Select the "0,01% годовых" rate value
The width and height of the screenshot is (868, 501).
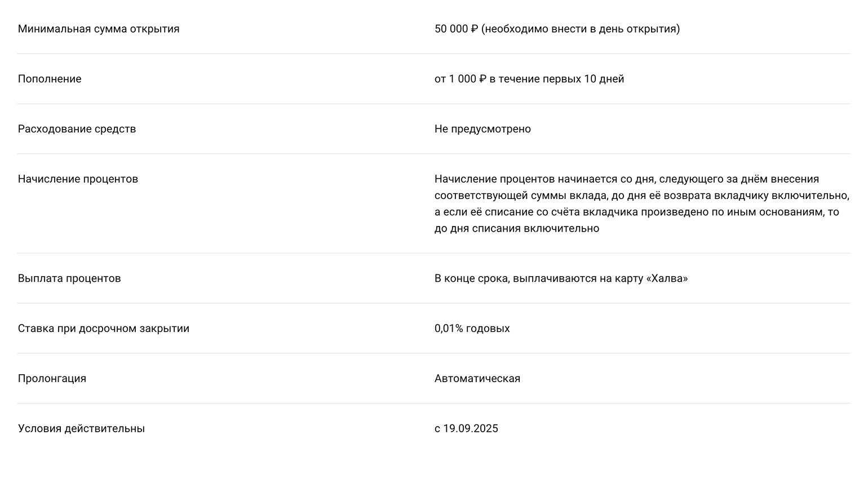click(472, 329)
